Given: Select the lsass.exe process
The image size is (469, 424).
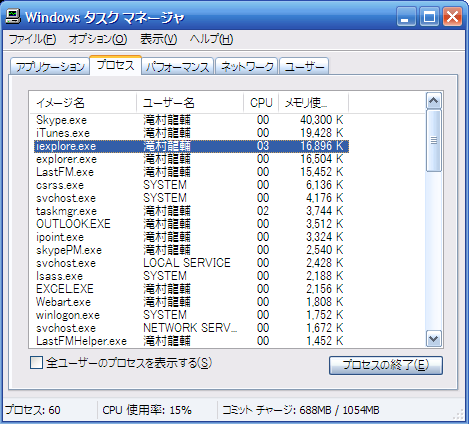Looking at the screenshot, I should [x=192, y=276].
